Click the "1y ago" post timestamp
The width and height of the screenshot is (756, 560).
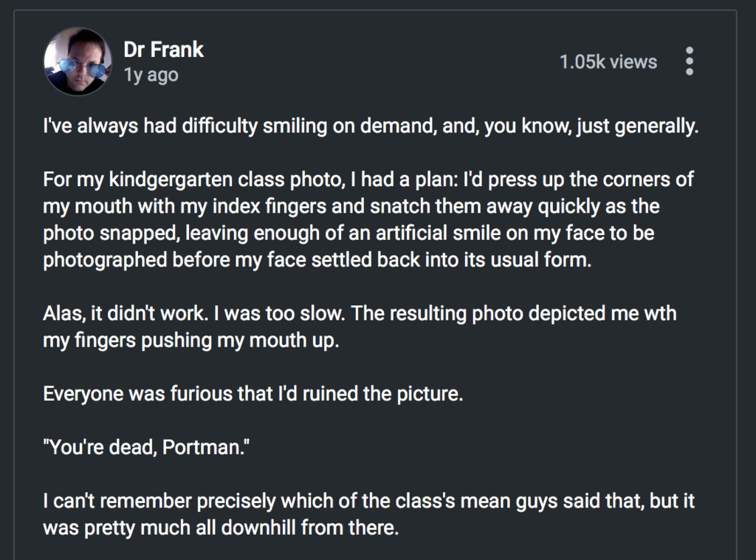pyautogui.click(x=151, y=75)
